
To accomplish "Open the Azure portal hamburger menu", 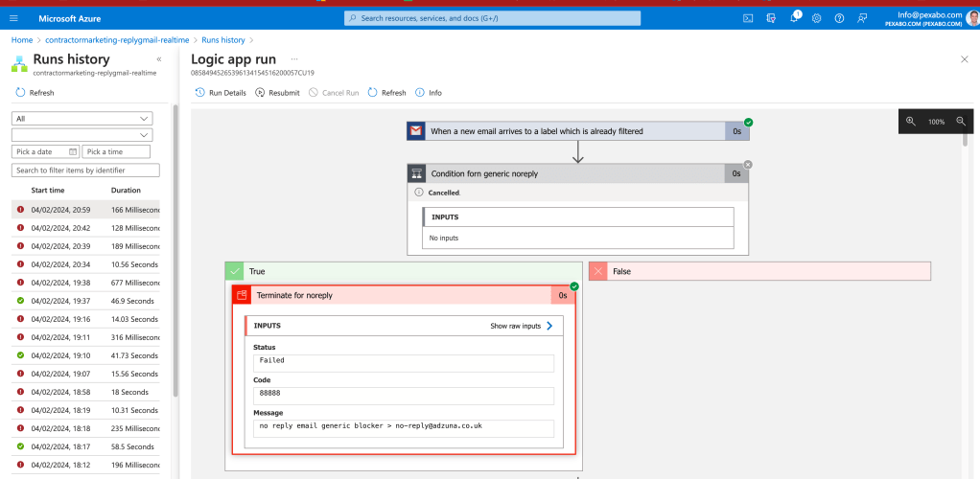I will click(13, 18).
